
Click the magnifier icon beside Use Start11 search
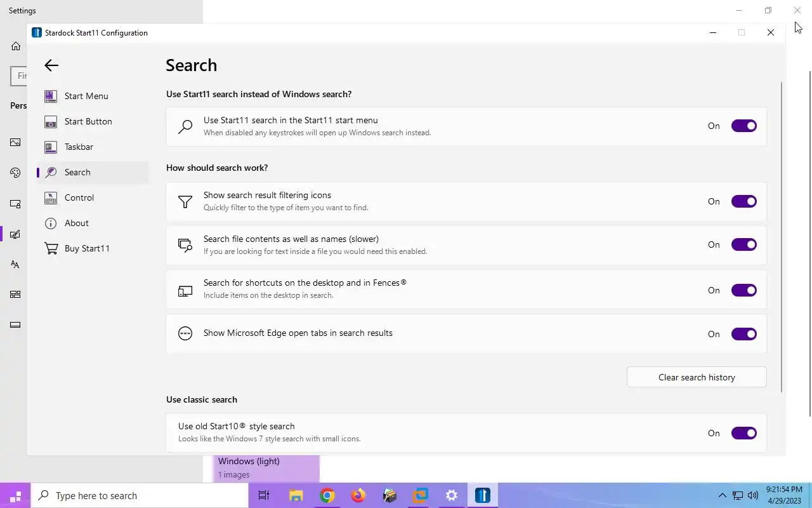(x=185, y=126)
